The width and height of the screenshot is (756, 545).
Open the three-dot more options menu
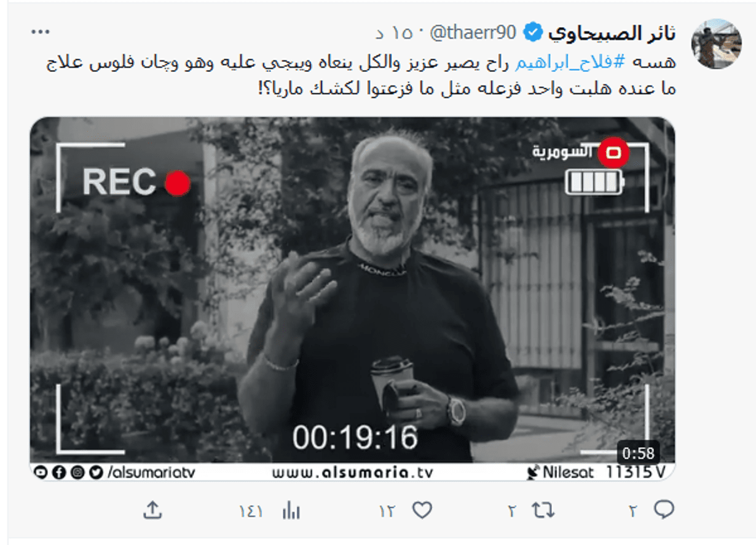pyautogui.click(x=40, y=32)
